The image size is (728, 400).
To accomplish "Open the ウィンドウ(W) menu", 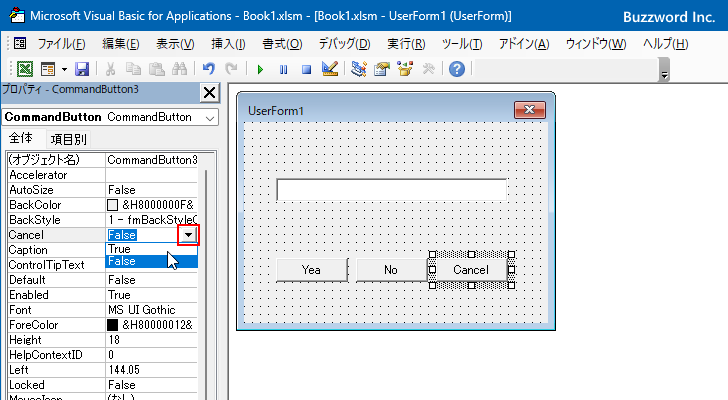I will [596, 44].
